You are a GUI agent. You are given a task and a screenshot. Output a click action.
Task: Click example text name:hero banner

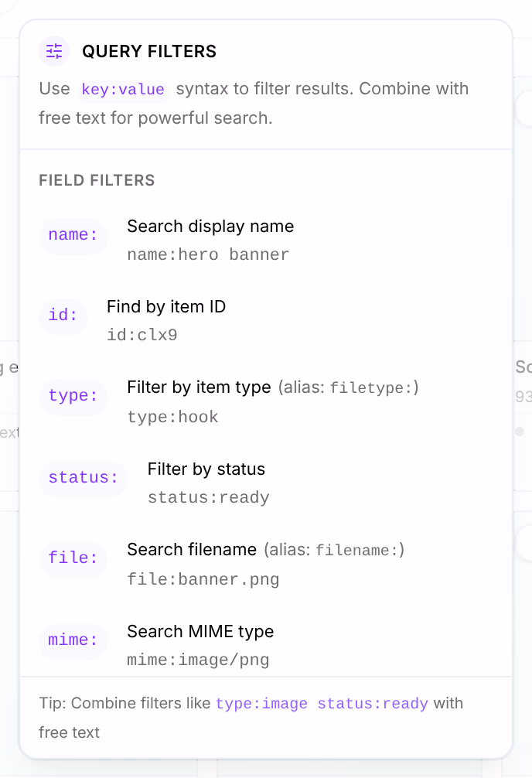tap(208, 254)
